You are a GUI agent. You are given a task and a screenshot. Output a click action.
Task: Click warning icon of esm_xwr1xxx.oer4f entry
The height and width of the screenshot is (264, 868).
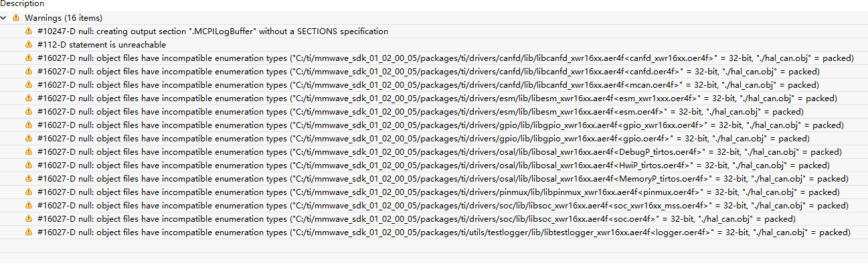tap(28, 98)
